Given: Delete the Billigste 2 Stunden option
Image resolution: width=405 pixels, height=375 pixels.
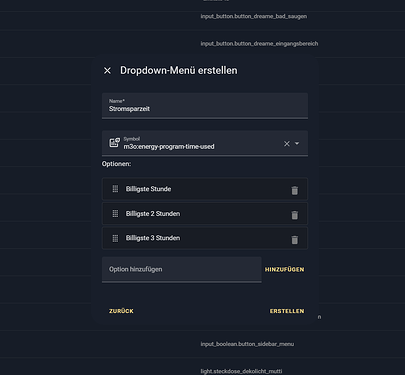Looking at the screenshot, I should pyautogui.click(x=295, y=215).
